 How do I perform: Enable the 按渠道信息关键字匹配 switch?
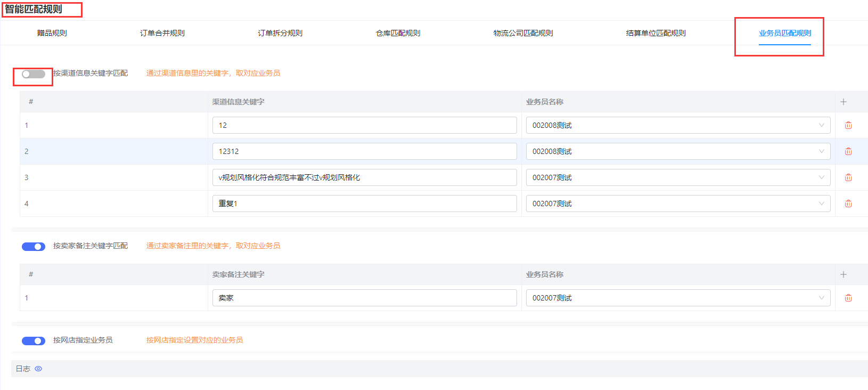click(34, 74)
